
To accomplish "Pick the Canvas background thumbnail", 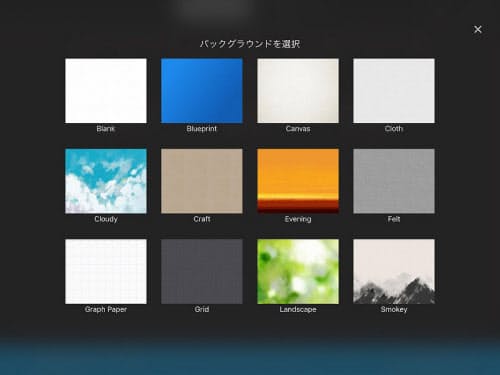I will [298, 91].
